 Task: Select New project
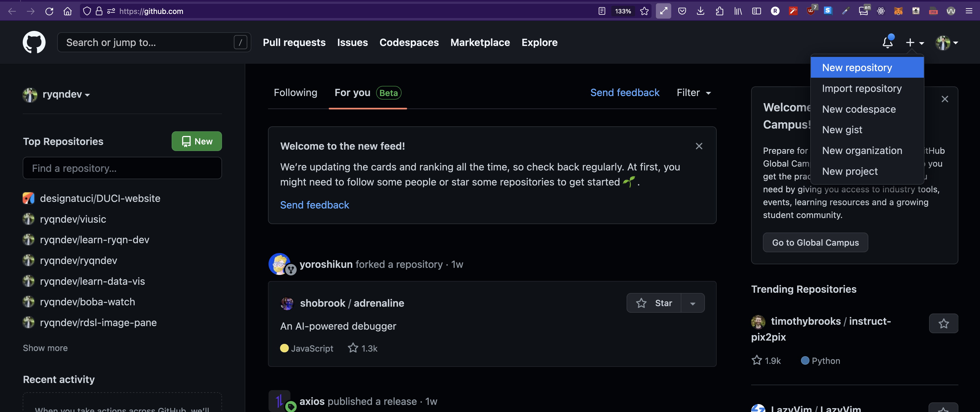click(867, 171)
